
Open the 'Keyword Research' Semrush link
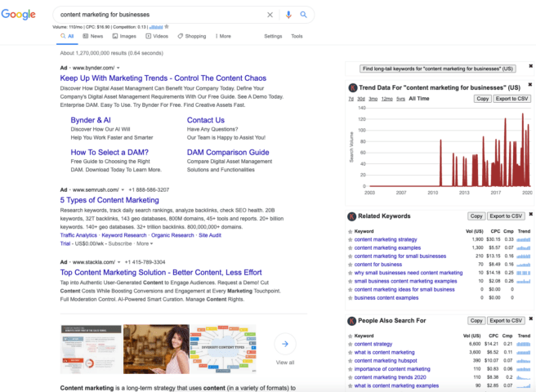123,235
